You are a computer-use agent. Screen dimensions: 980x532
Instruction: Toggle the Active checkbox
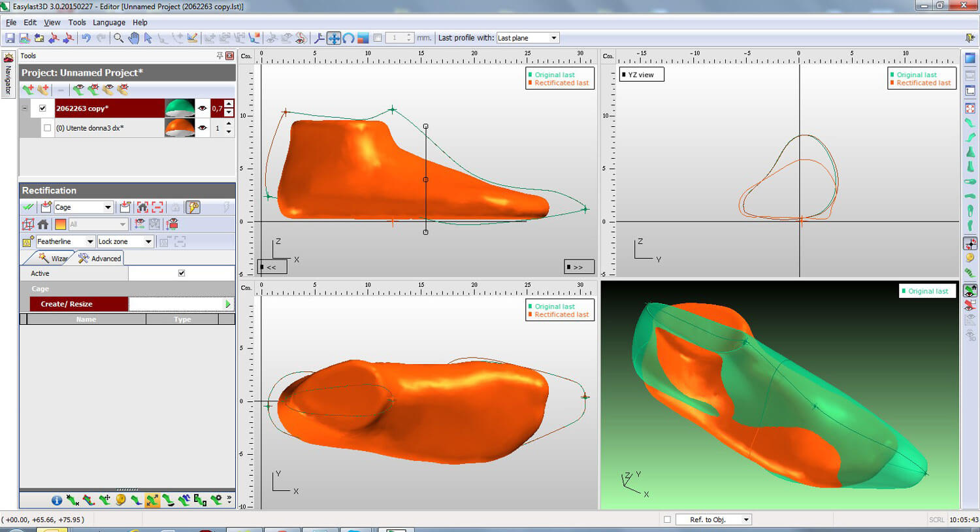pyautogui.click(x=182, y=273)
